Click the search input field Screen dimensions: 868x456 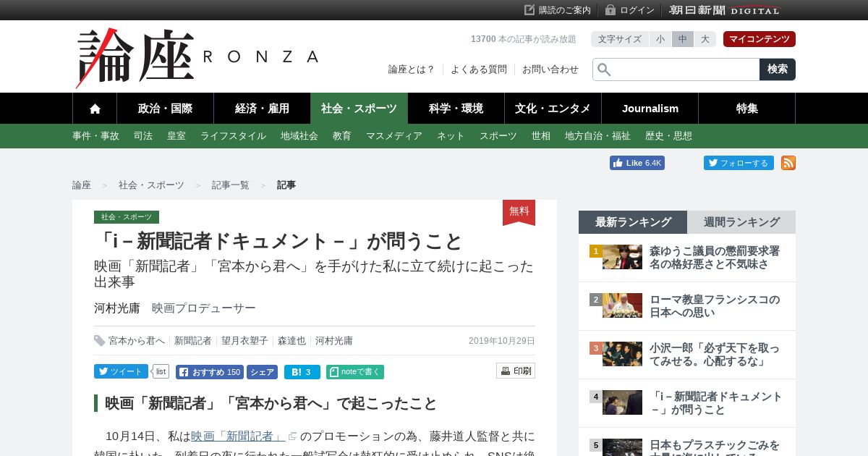pos(676,69)
